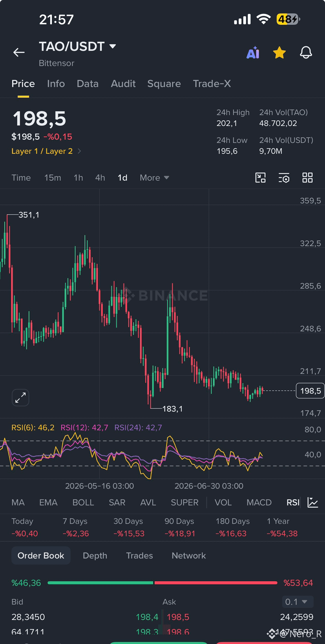
Task: Open the Audit tab
Action: 123,84
